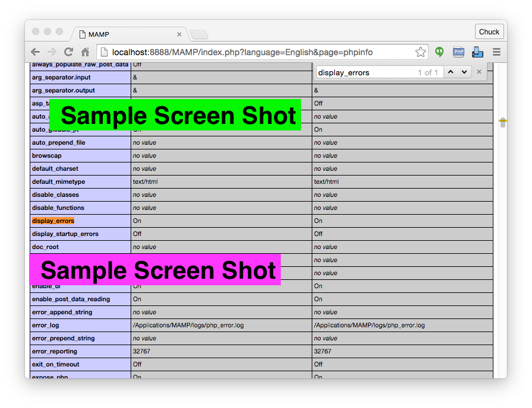The width and height of the screenshot is (532, 408).
Task: Click the "1 of 1" find result count
Action: click(x=428, y=72)
